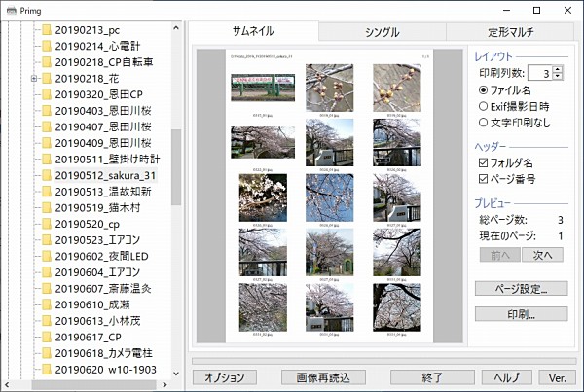Image resolution: width=584 pixels, height=392 pixels.
Task: Open ページ設定 dialog
Action: [x=521, y=289]
